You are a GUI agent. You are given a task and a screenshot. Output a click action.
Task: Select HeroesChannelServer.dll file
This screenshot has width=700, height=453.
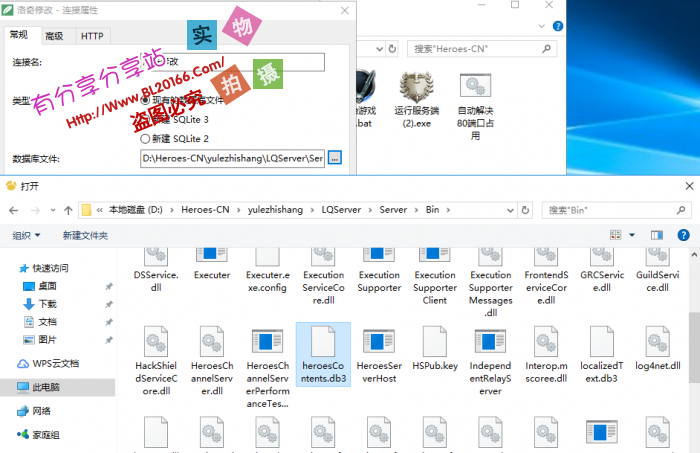point(212,361)
